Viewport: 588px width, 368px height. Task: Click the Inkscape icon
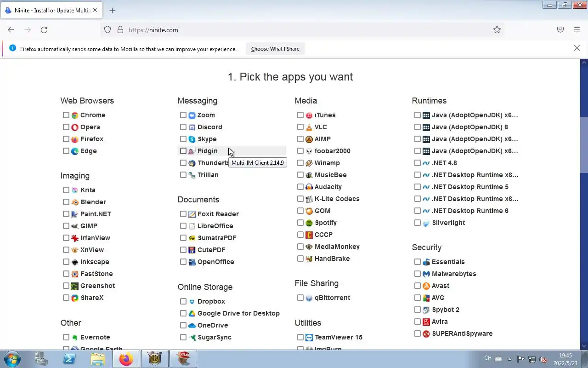tap(75, 262)
